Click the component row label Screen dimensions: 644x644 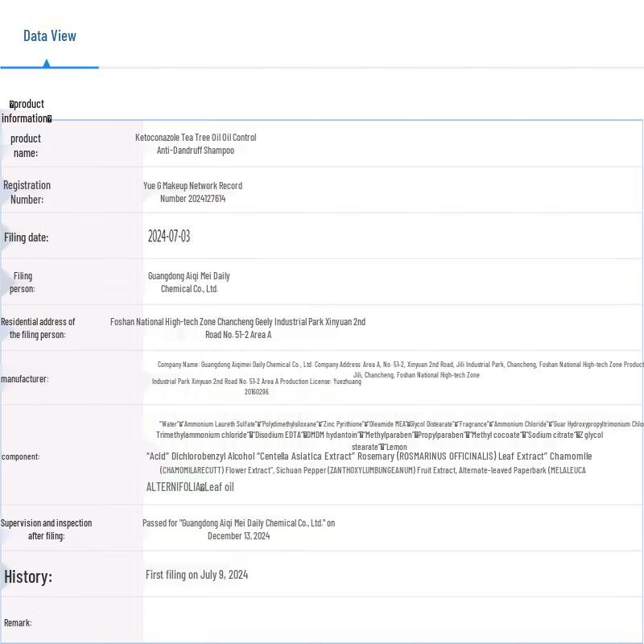(x=21, y=456)
